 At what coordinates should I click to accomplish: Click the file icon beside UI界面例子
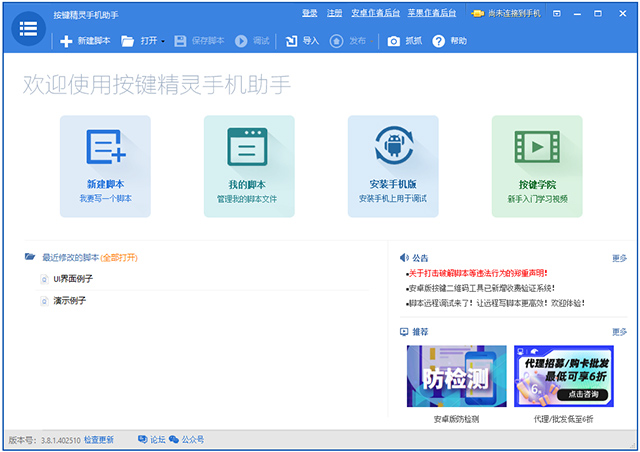coord(44,279)
